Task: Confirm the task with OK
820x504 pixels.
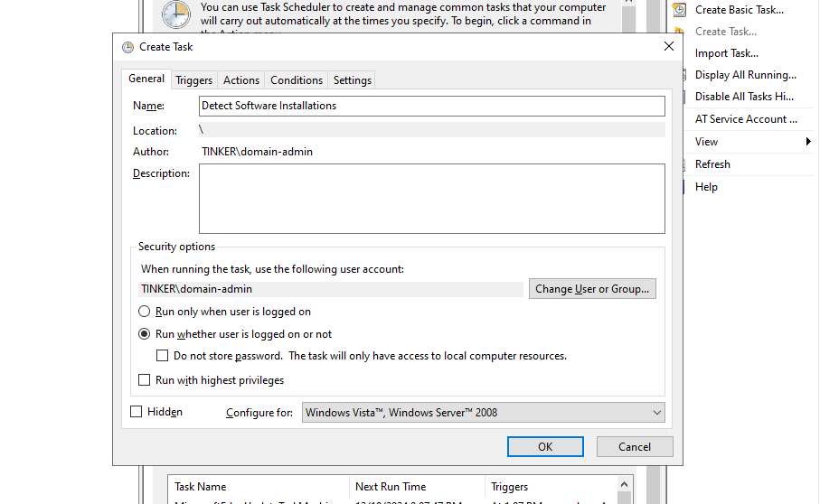Action: pyautogui.click(x=545, y=446)
